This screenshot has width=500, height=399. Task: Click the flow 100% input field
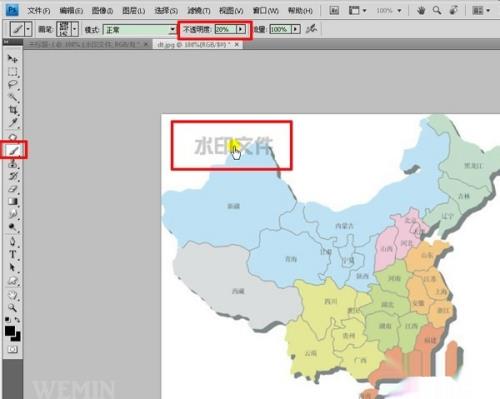280,29
